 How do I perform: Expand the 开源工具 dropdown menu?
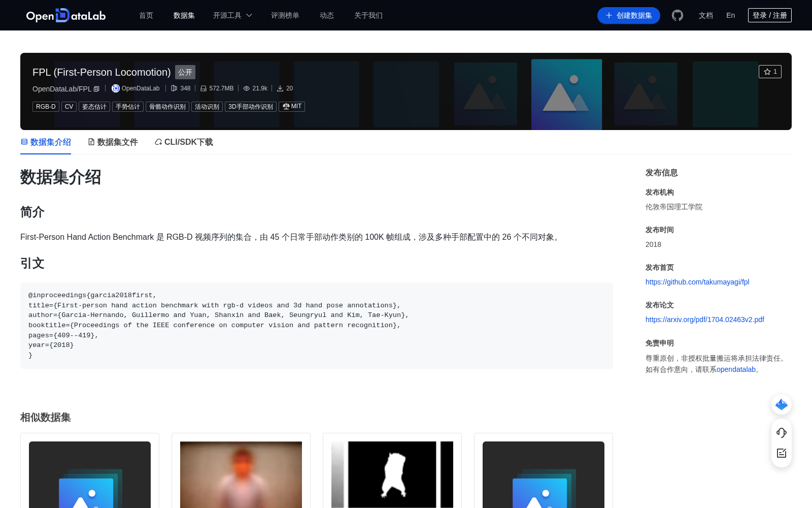coord(232,15)
